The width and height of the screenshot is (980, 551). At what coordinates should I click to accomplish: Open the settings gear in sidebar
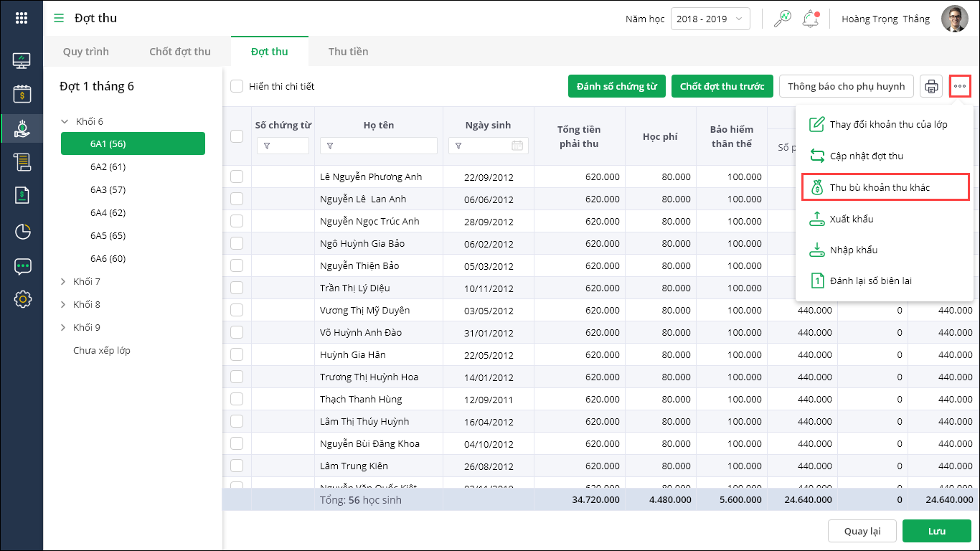pos(22,299)
